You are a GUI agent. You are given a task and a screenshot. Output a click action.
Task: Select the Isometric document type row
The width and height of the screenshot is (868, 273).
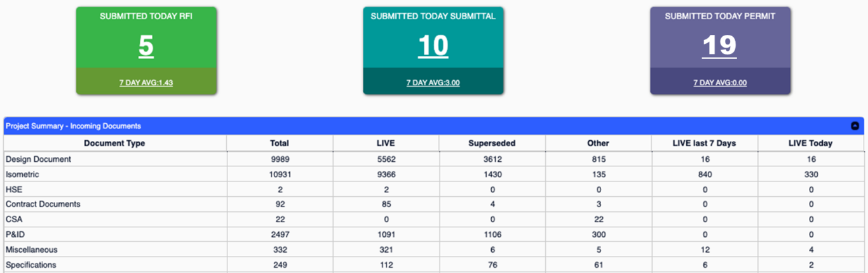(22, 174)
